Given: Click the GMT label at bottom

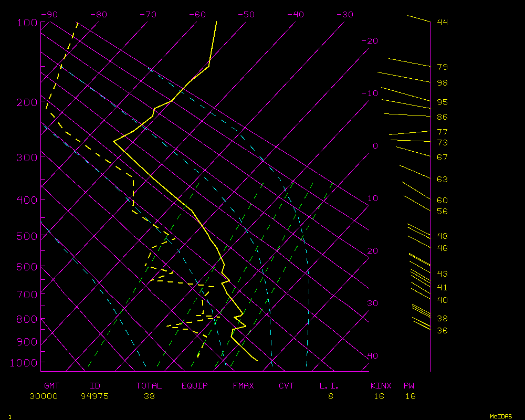Looking at the screenshot, I should tap(52, 386).
